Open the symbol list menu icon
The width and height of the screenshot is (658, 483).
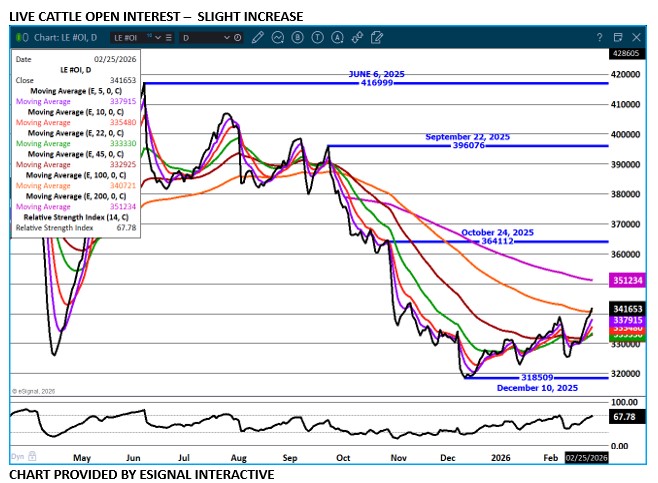(x=165, y=38)
